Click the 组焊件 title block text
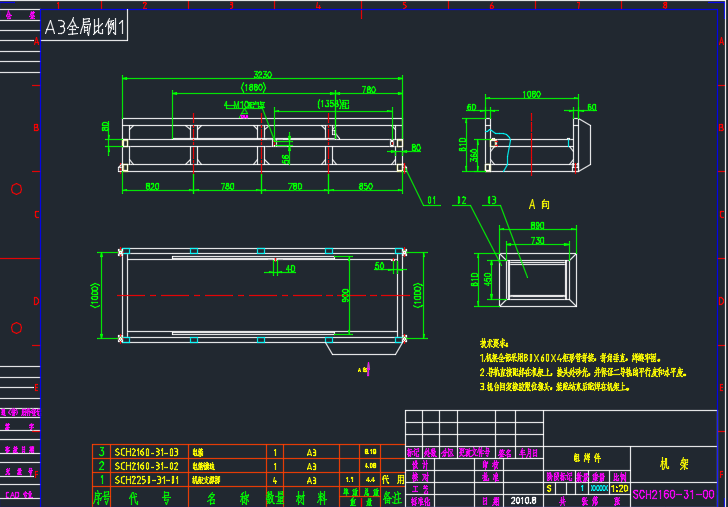 click(x=587, y=458)
